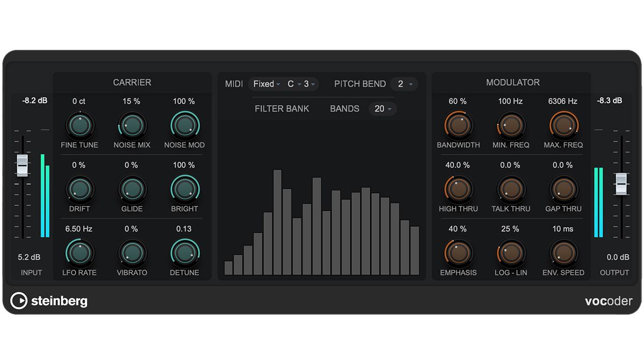Click the 0 ct fine tune value

[x=79, y=101]
